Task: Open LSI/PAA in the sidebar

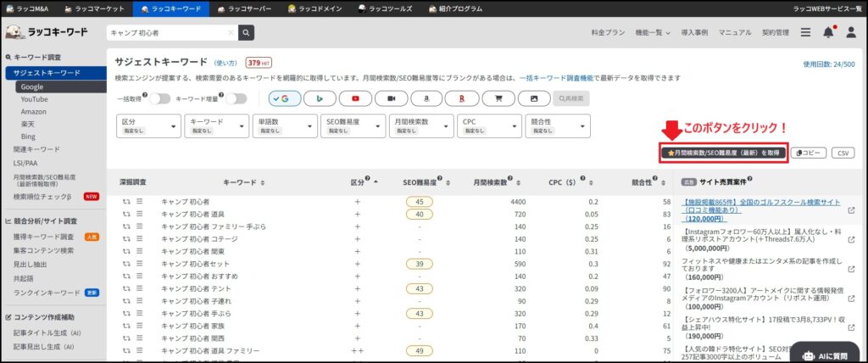Action: [25, 163]
